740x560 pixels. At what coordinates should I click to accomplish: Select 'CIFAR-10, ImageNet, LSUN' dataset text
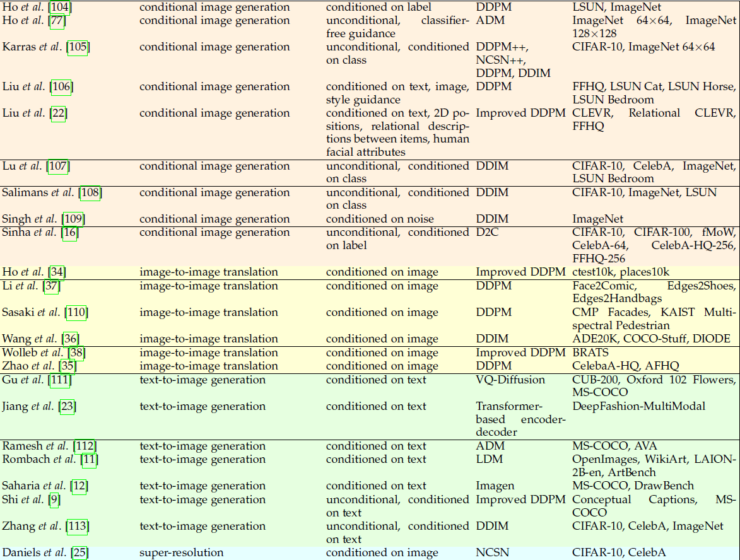(644, 192)
